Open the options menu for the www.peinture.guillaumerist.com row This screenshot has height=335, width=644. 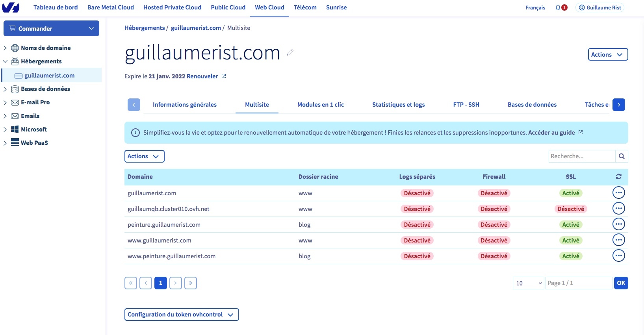pos(618,256)
